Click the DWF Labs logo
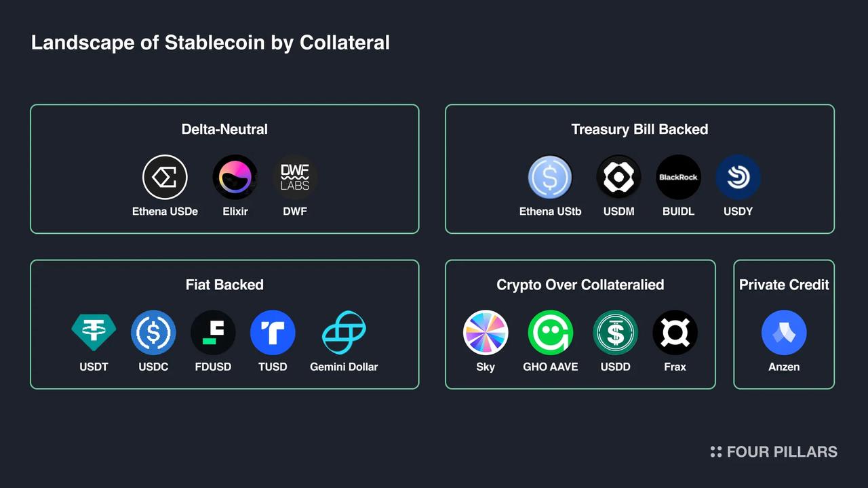The image size is (868, 488). tap(295, 177)
